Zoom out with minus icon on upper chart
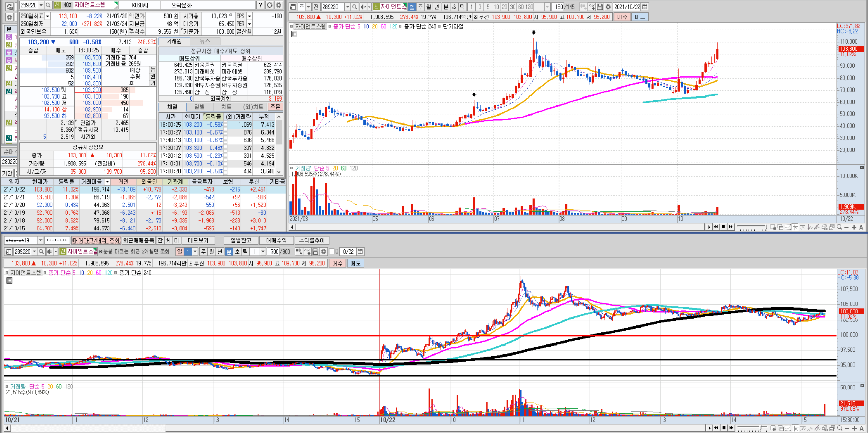This screenshot has height=433, width=868. 847,227
